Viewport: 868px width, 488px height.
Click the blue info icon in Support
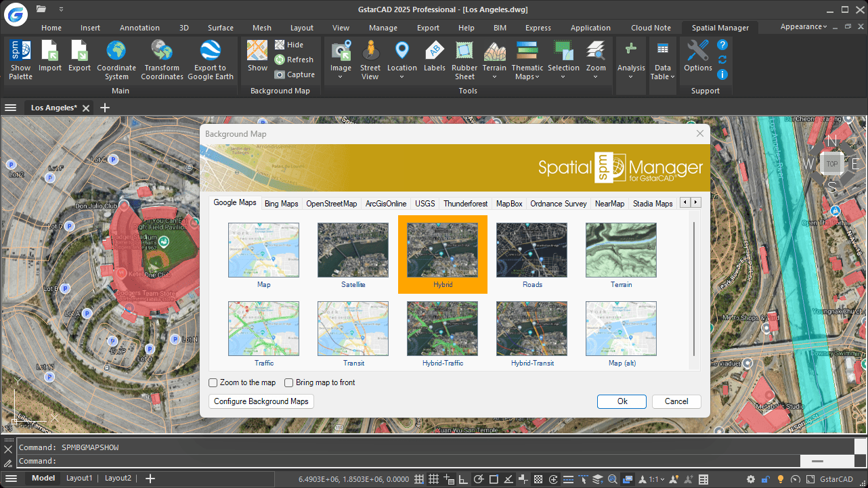click(722, 74)
